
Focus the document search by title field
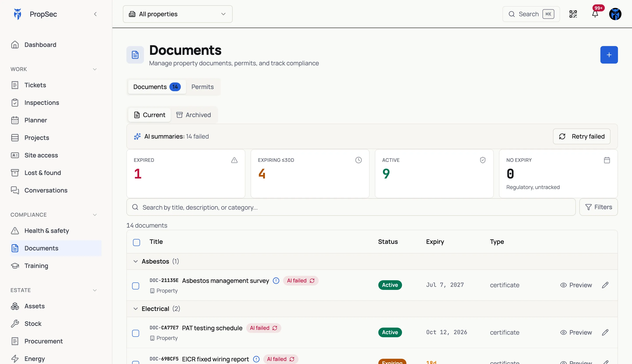tap(351, 207)
